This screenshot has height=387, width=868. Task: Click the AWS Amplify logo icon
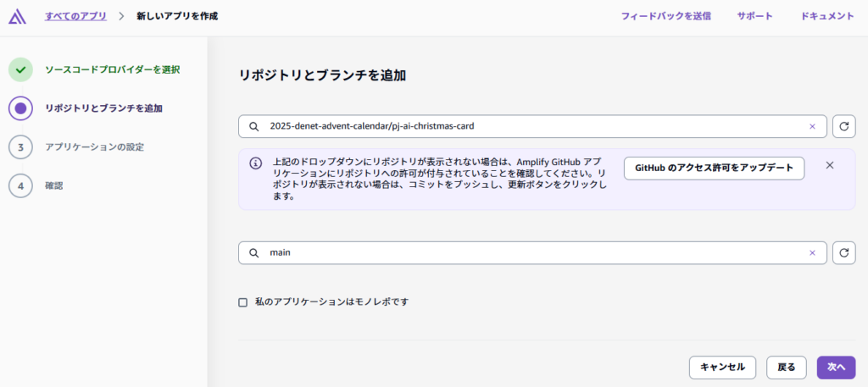tap(16, 16)
